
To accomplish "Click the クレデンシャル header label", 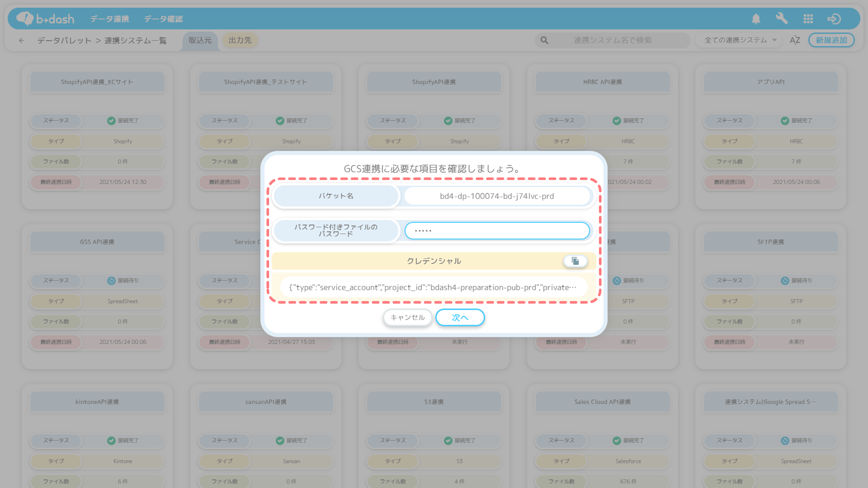I will pos(434,261).
